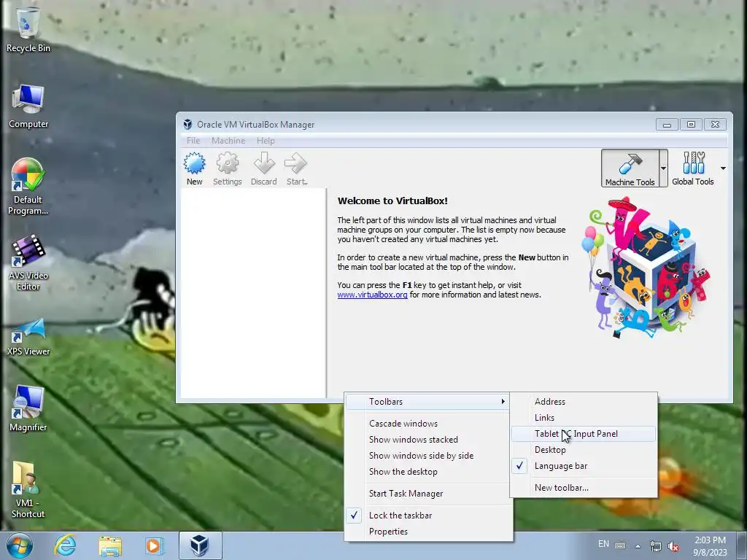The image size is (747, 560).
Task: Open the Windows Start orb
Action: pos(20,545)
